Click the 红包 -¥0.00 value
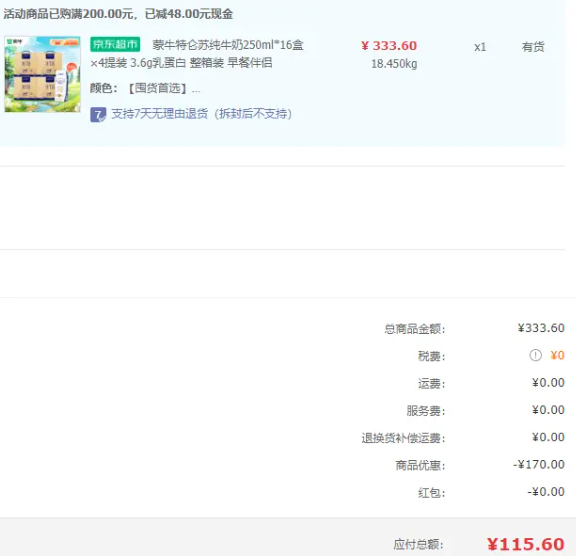576x560 pixels. pyautogui.click(x=546, y=492)
